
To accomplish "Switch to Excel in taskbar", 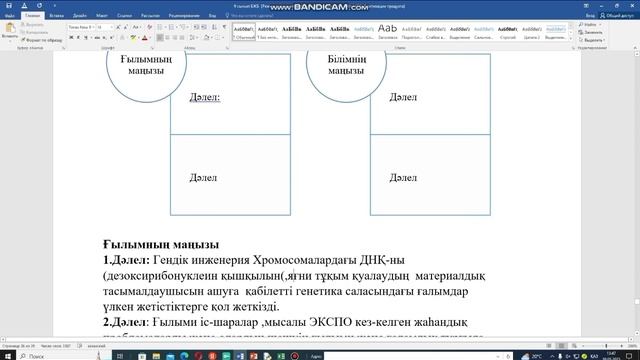I will tap(281, 356).
